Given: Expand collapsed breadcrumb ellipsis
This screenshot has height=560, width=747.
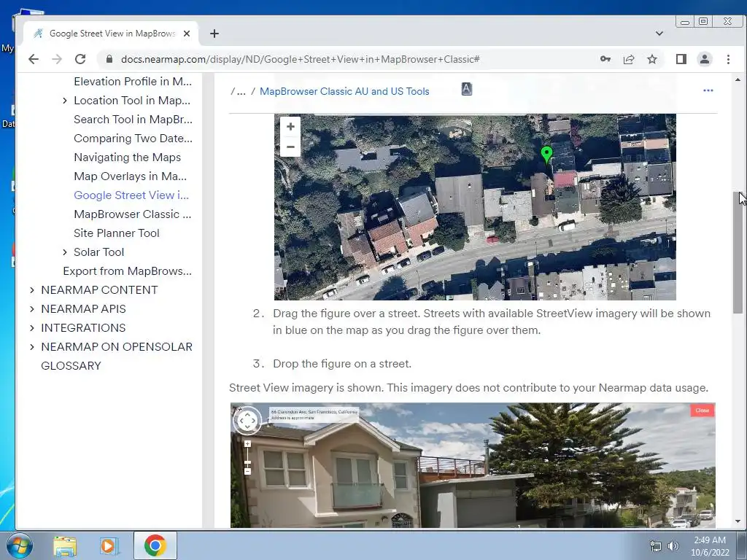Looking at the screenshot, I should coord(241,91).
